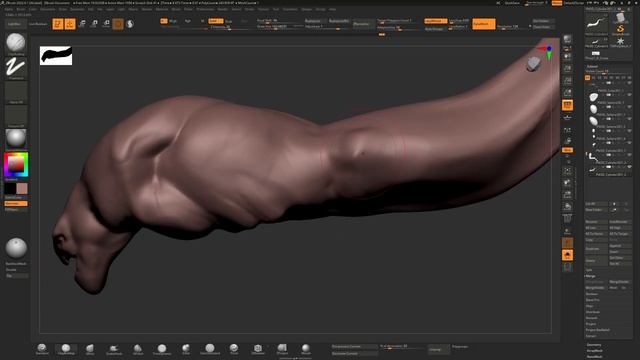Expand the ArrayMesh palette
Image resolution: width=640 pixels, height=360 pixels.
[595, 351]
